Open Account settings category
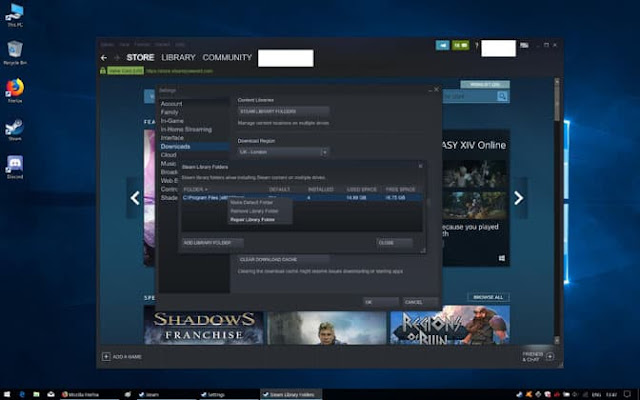Screen dimensions: 640x400 [171, 104]
